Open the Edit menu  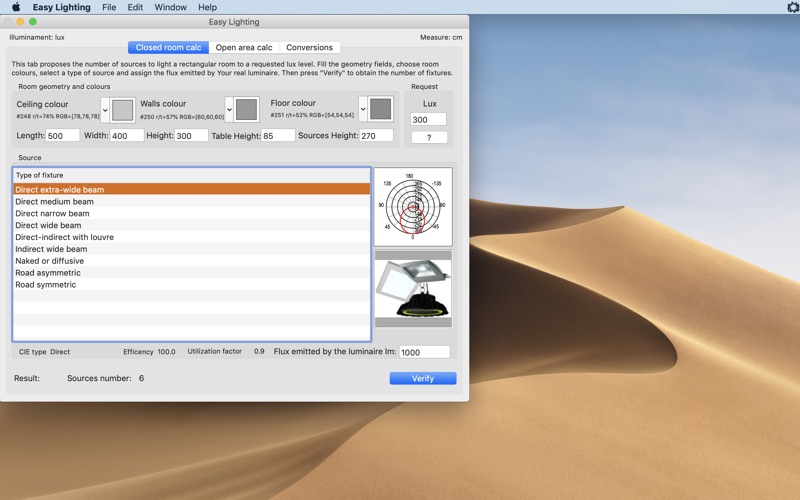click(135, 7)
